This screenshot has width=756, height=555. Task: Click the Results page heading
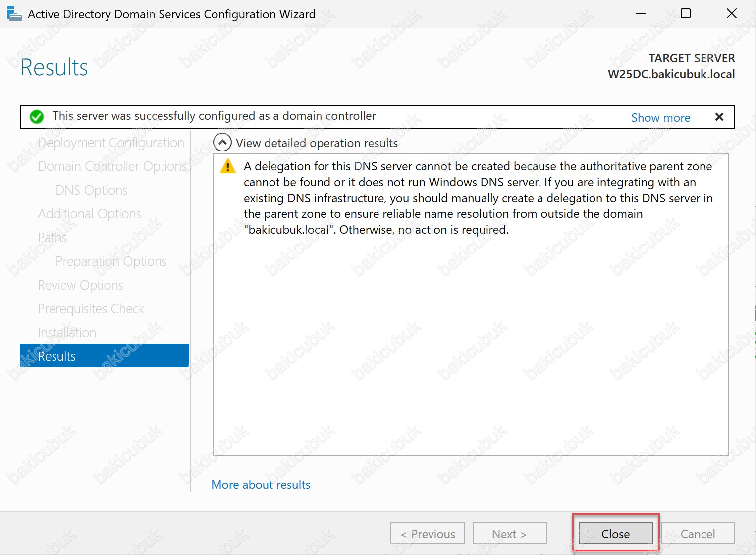[x=54, y=67]
